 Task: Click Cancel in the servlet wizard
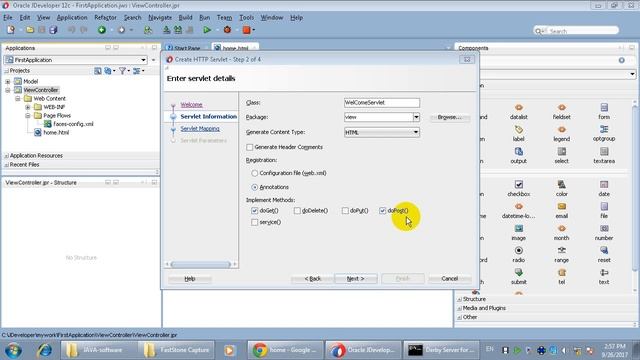tap(450, 279)
